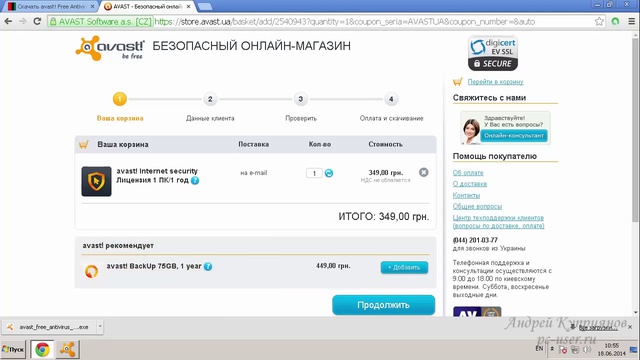Refresh quantity with the blue update icon
Screen dimensions: 640x360
329,173
